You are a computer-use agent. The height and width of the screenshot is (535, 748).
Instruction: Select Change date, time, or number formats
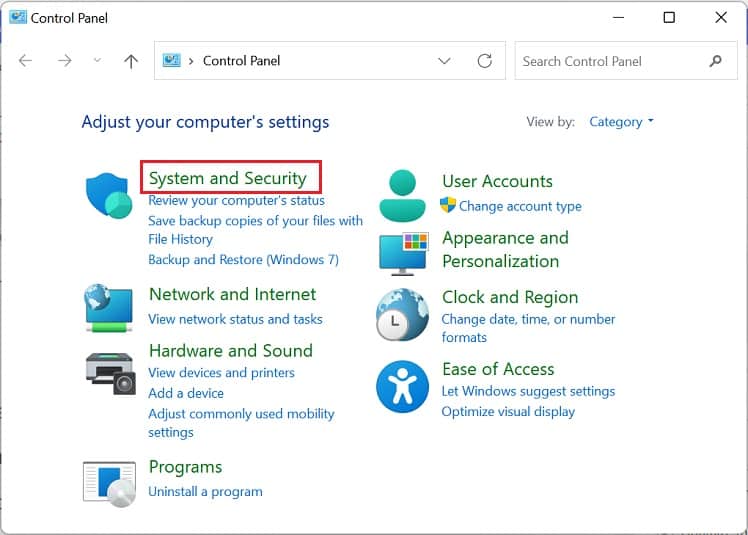528,328
